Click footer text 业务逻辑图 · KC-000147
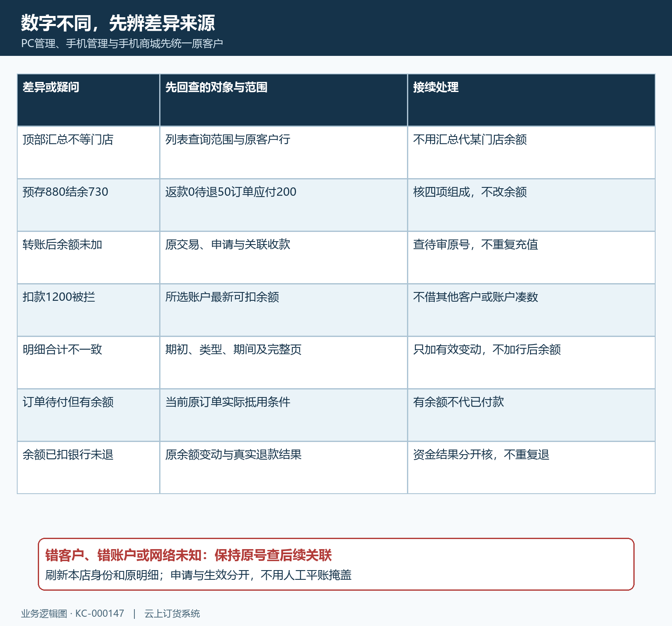 73,614
